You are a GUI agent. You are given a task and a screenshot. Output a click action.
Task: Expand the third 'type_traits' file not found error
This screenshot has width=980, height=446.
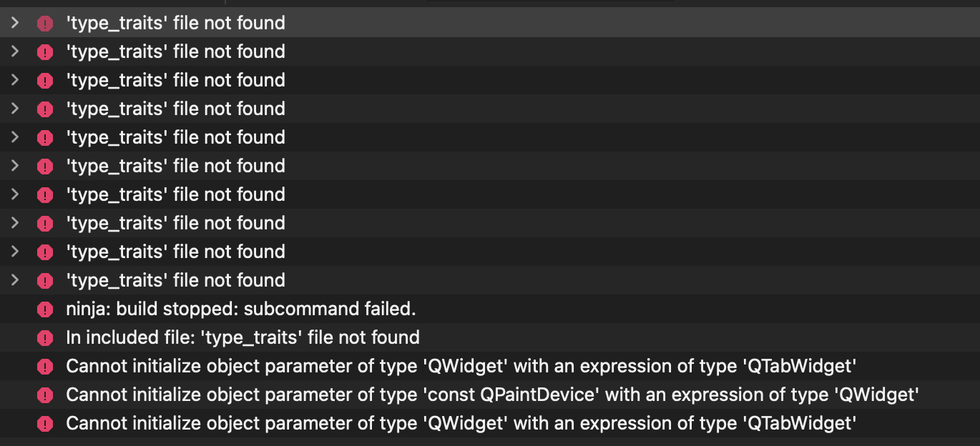pos(14,80)
